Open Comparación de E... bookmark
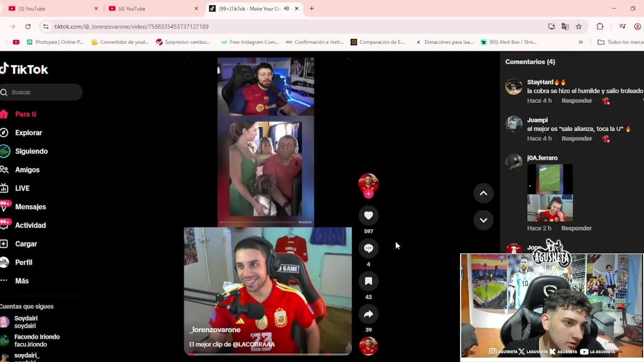 (x=378, y=42)
